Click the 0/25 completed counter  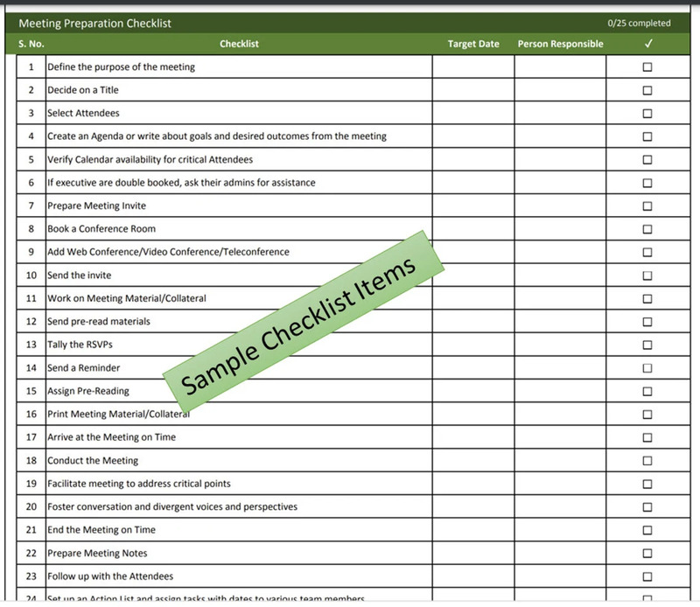639,24
